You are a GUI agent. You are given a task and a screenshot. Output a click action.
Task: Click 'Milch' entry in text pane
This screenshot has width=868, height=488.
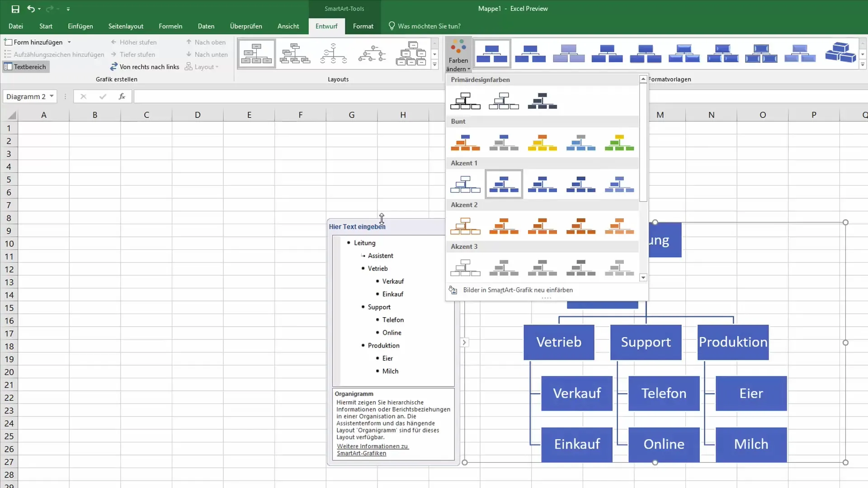[390, 371]
